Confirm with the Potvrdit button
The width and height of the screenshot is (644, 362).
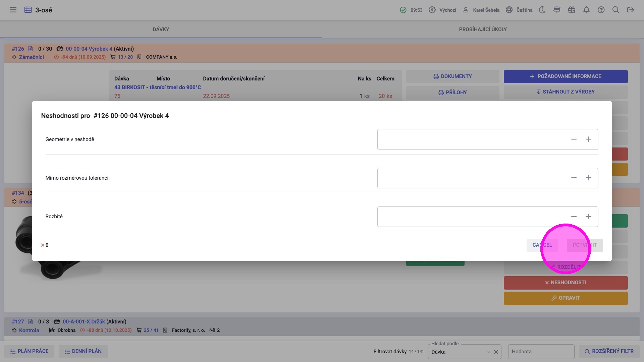point(585,245)
